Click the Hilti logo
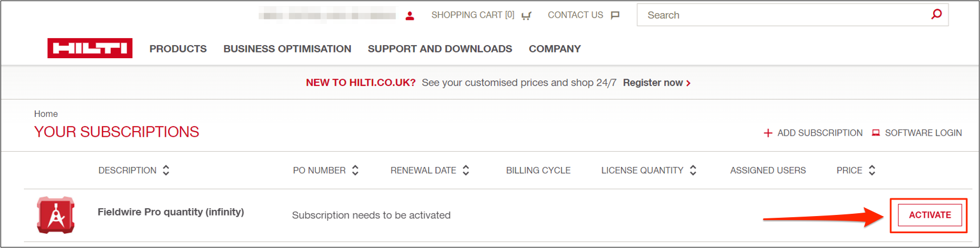 pyautogui.click(x=90, y=48)
